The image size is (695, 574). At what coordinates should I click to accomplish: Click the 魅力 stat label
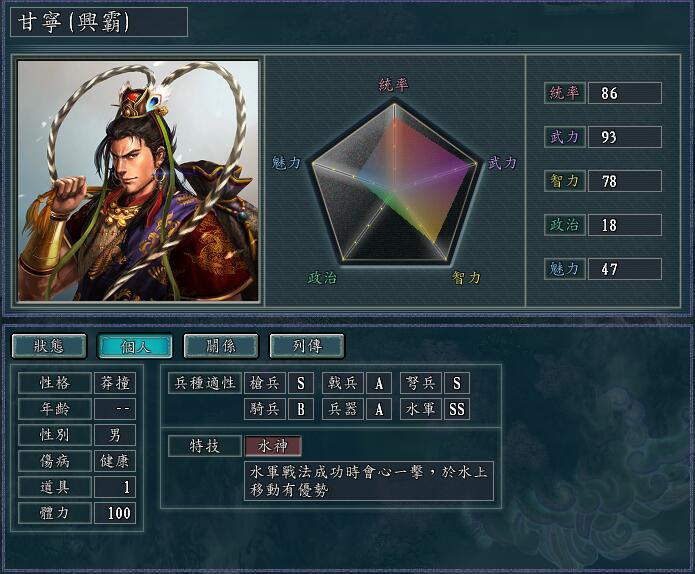tap(565, 269)
